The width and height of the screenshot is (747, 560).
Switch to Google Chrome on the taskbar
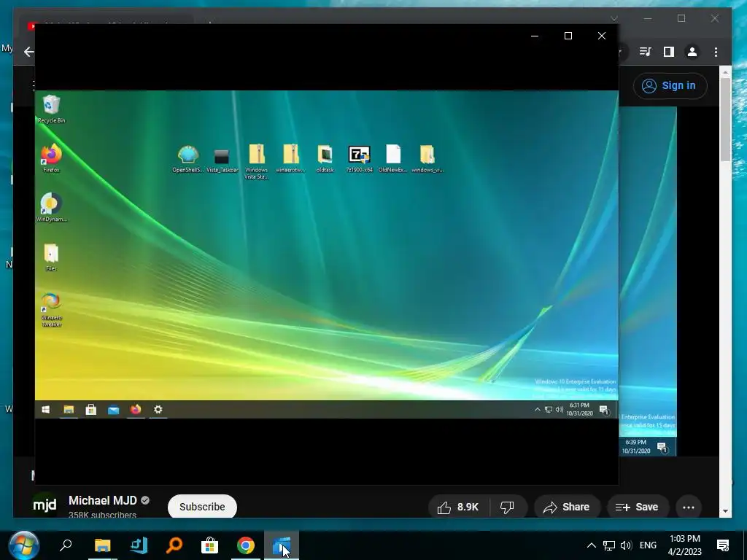[245, 545]
